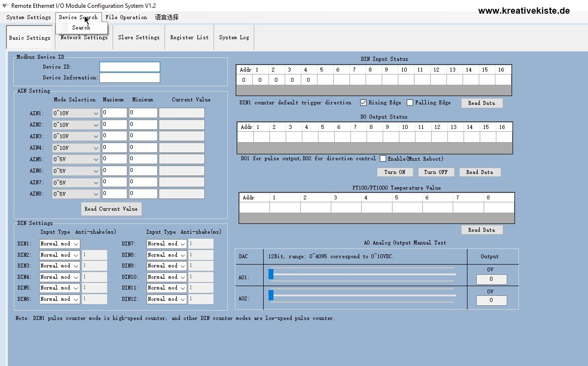Click the AIN2 Current Value field
Image resolution: width=588 pixels, height=366 pixels.
[182, 125]
